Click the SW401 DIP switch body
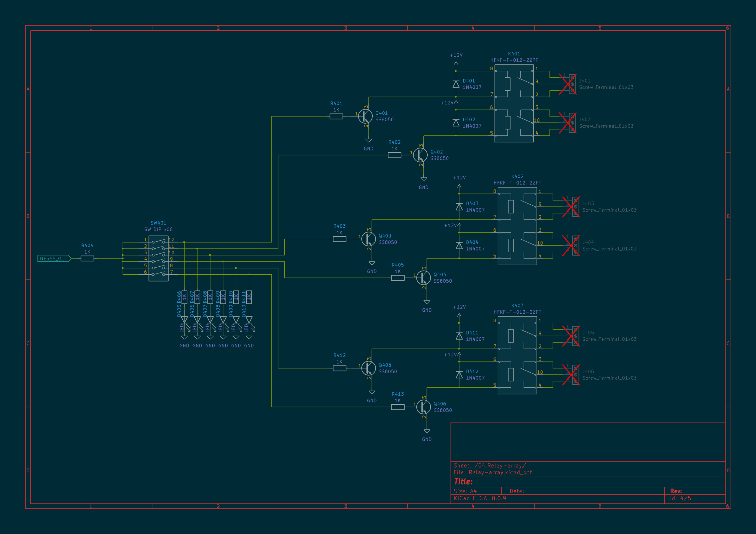756x534 pixels. [x=158, y=258]
